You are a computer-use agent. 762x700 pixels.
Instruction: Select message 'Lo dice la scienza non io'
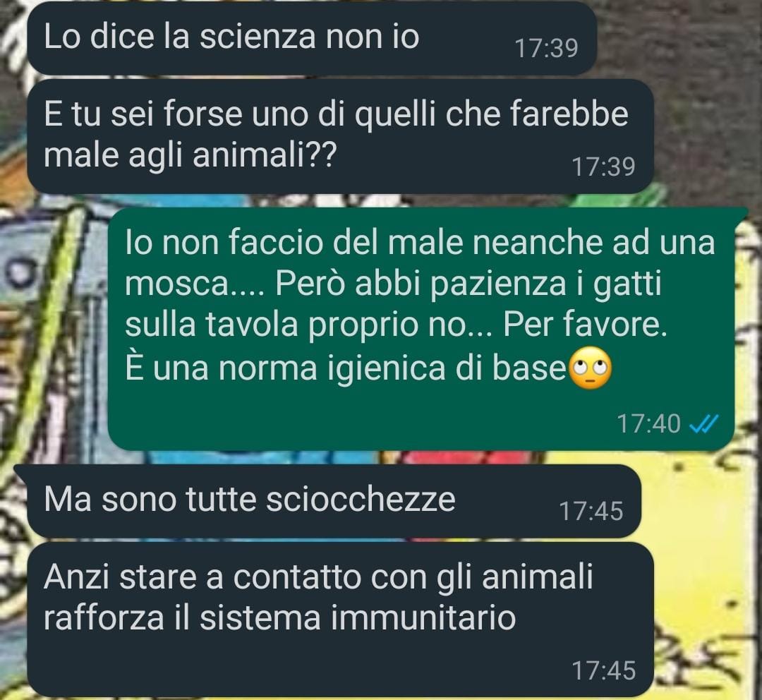(312, 38)
